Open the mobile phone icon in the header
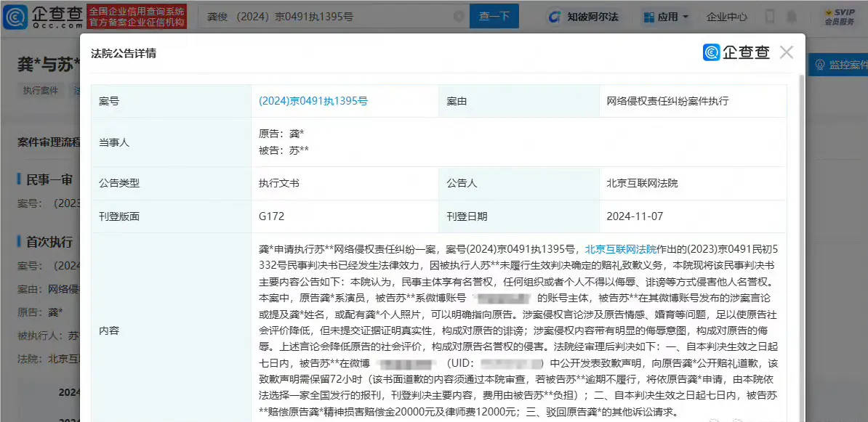The width and height of the screenshot is (868, 422). pyautogui.click(x=771, y=17)
